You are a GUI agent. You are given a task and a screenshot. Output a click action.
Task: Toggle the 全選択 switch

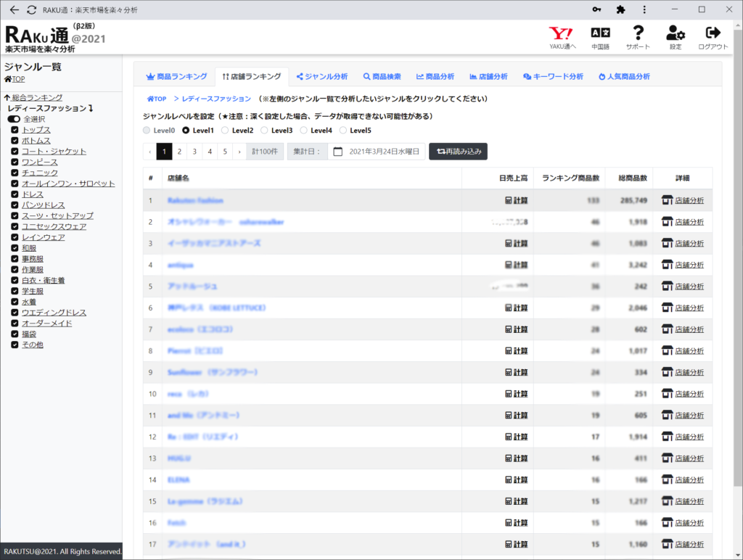(14, 119)
